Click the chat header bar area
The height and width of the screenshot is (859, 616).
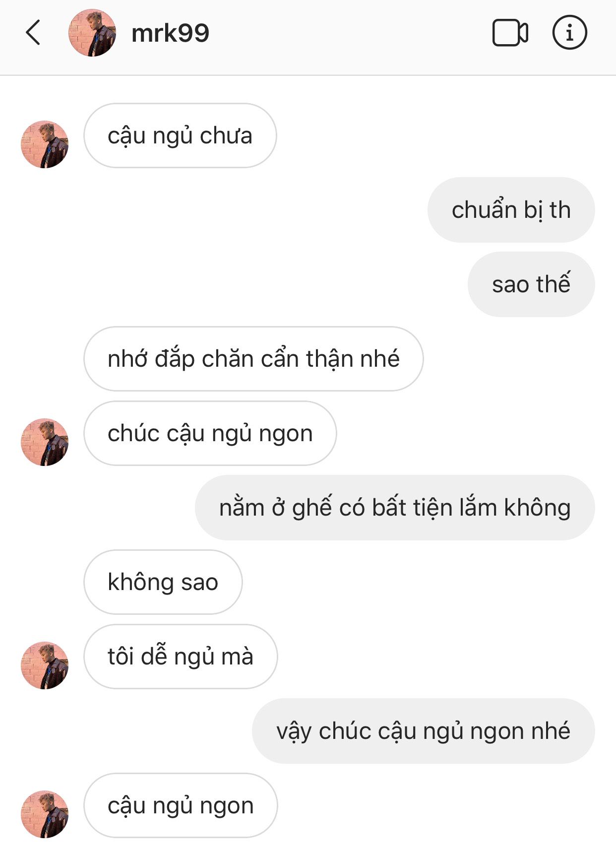[308, 37]
